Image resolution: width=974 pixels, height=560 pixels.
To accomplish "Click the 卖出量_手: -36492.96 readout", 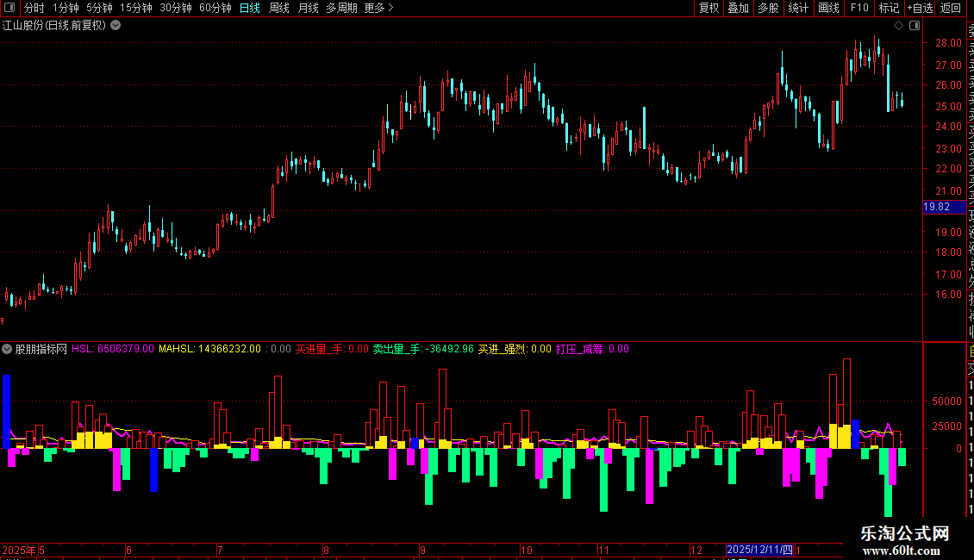I will 423,349.
